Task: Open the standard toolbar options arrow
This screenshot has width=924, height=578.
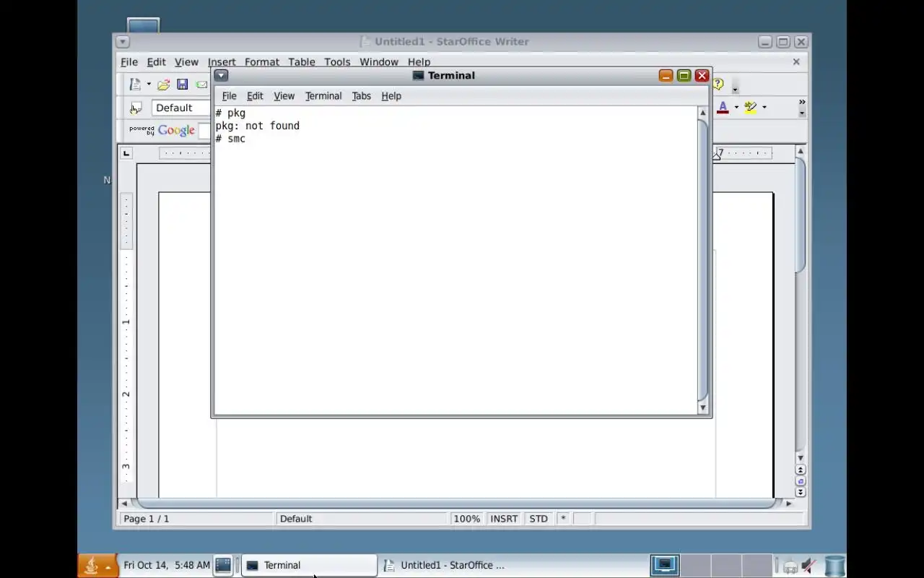Action: (735, 89)
